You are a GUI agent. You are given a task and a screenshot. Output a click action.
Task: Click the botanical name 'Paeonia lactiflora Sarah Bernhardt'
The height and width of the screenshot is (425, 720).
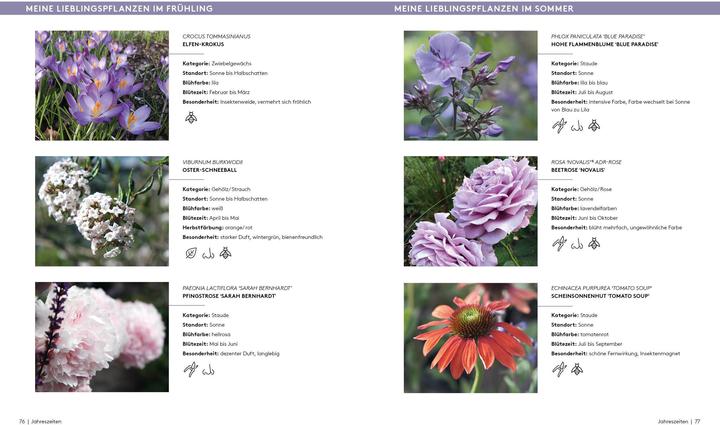[x=237, y=288]
